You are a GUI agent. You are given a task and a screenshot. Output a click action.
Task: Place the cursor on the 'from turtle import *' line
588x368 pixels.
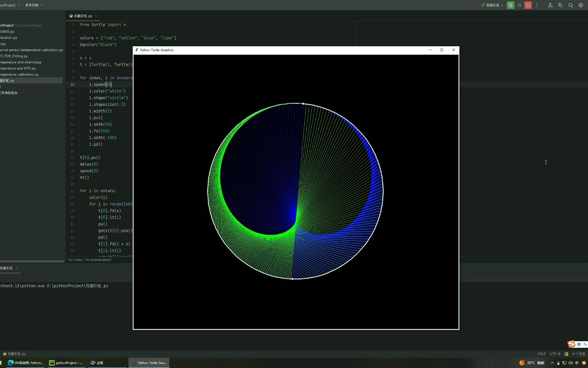103,25
